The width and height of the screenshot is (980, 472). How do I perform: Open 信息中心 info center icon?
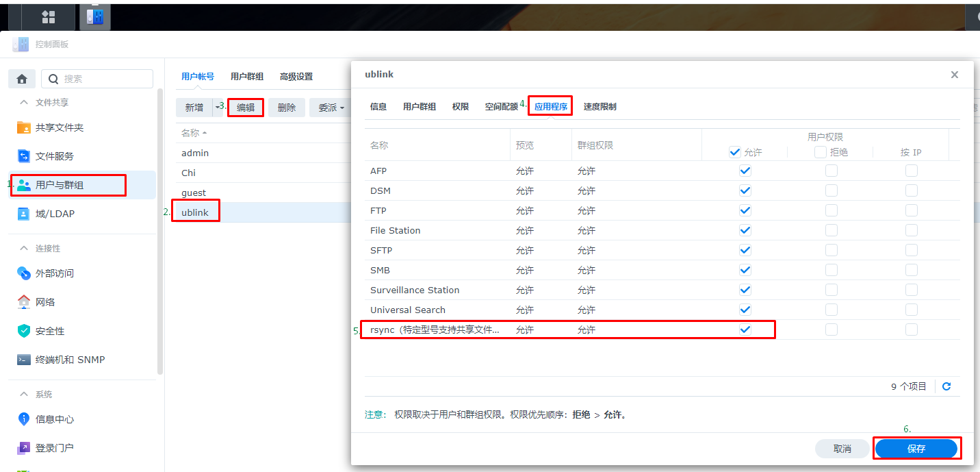(x=24, y=419)
